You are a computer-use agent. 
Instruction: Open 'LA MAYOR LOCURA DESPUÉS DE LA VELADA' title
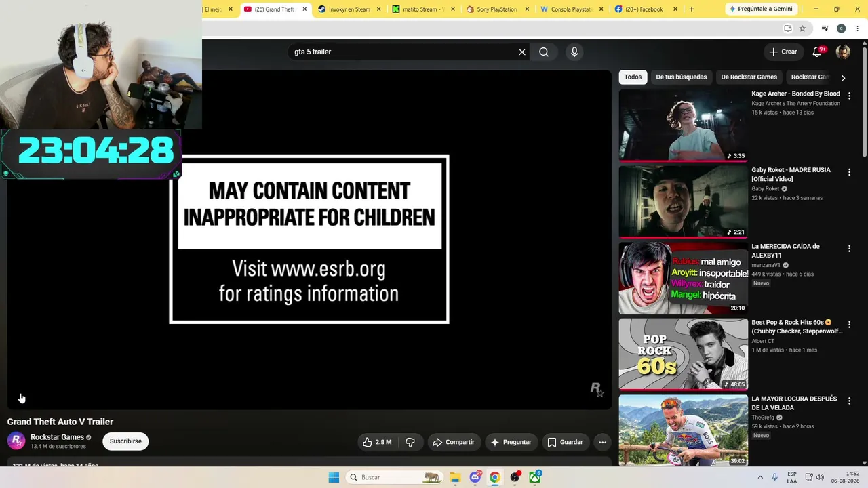[794, 403]
